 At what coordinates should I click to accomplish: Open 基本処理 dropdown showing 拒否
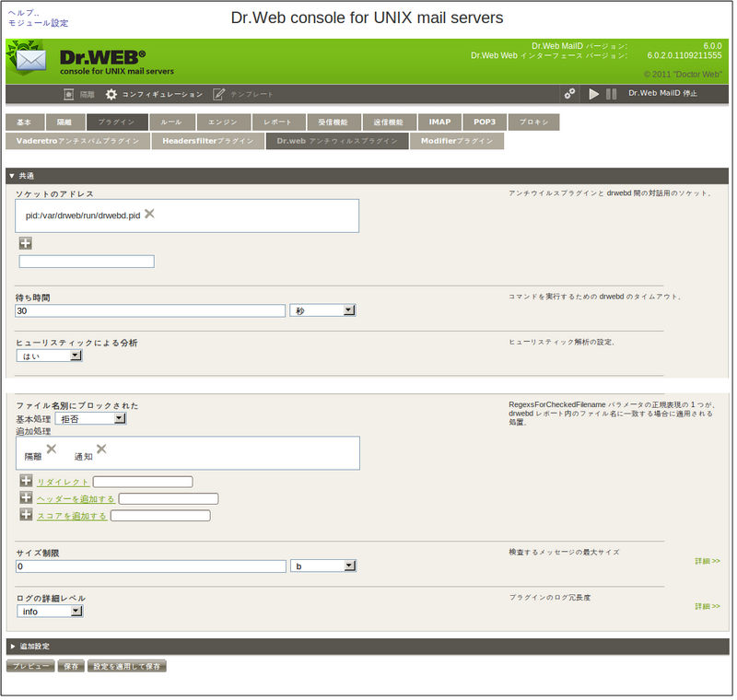(x=90, y=418)
